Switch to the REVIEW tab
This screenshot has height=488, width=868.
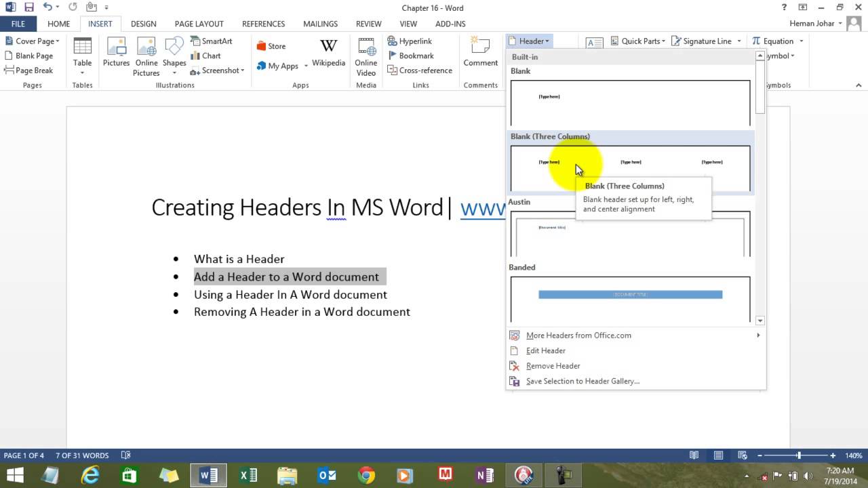coord(368,24)
